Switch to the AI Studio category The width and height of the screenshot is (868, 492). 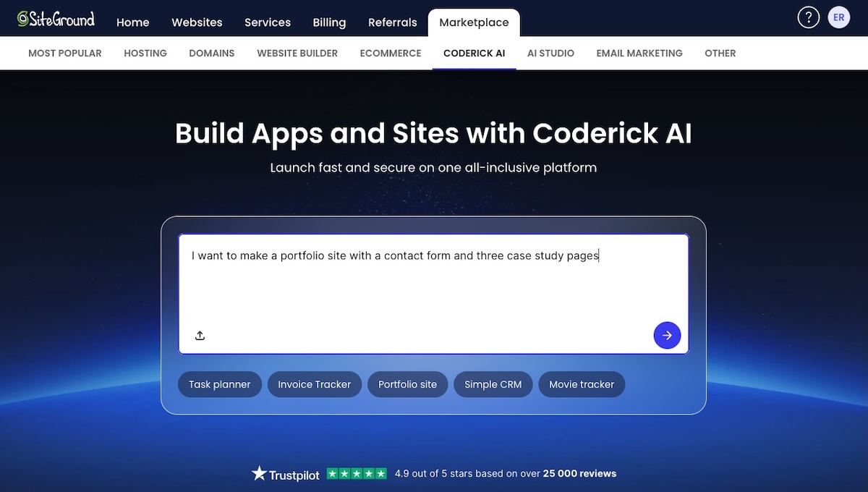pyautogui.click(x=550, y=53)
